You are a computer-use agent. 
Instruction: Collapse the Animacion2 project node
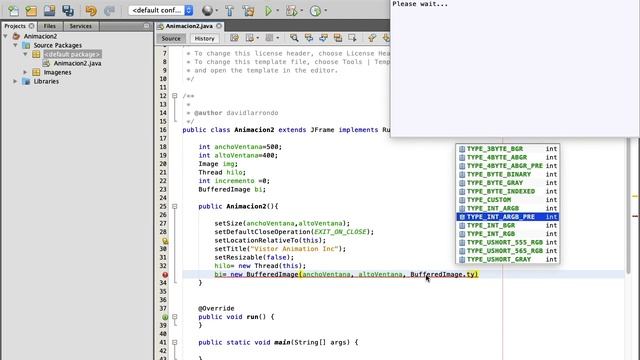point(6,36)
